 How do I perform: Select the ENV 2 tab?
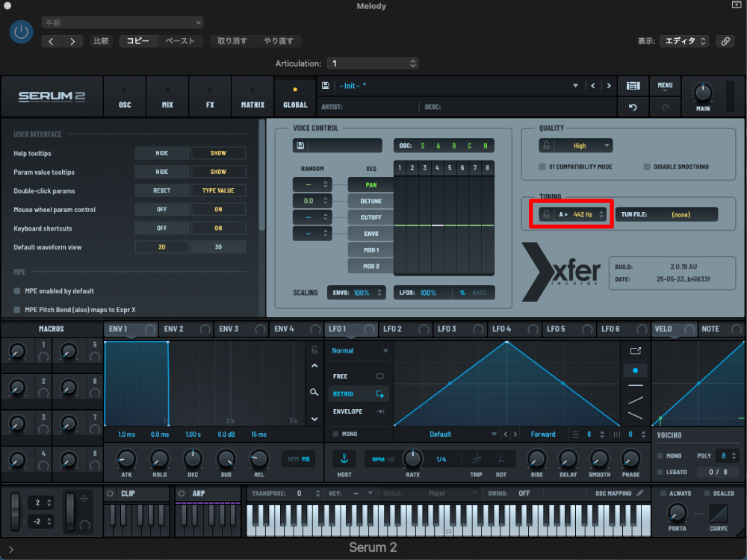tap(186, 329)
